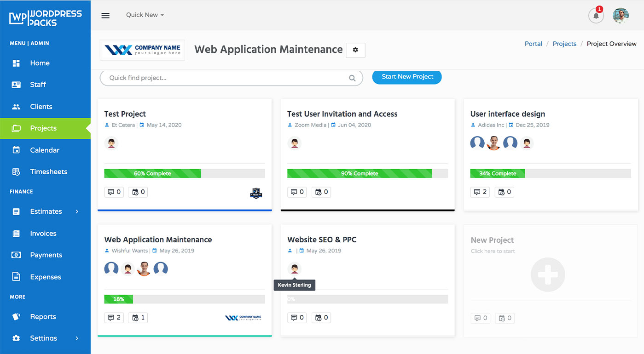Image resolution: width=644 pixels, height=354 pixels.
Task: Select Calendar in the sidebar menu
Action: (x=45, y=150)
